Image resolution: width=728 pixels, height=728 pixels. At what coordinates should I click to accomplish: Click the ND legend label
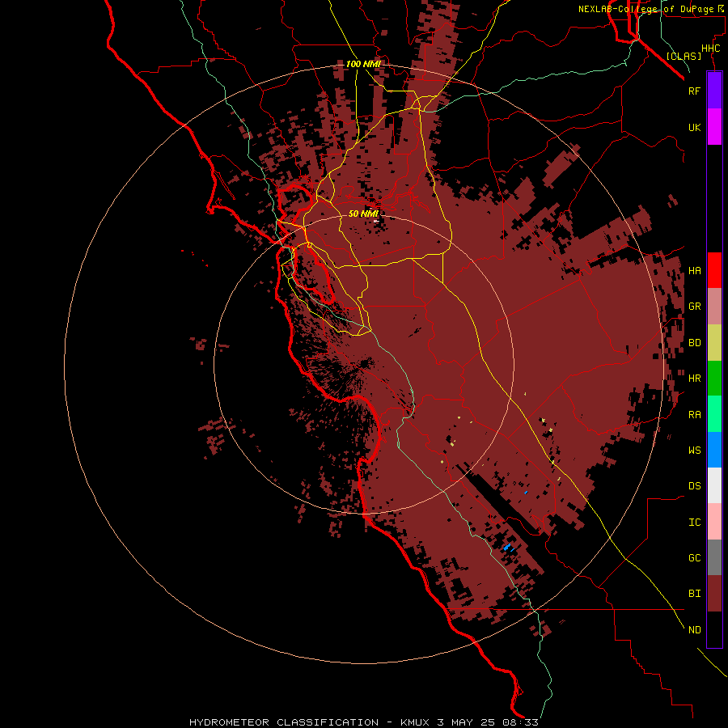pos(694,630)
